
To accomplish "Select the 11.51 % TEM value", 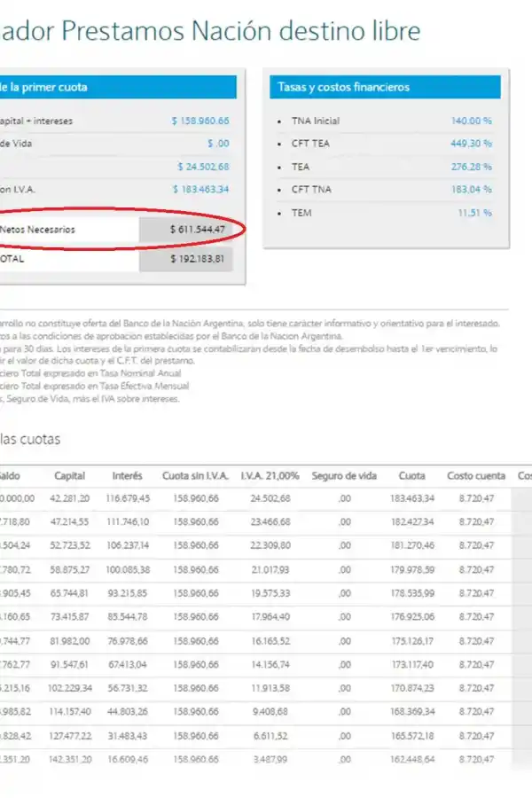I will click(x=474, y=213).
